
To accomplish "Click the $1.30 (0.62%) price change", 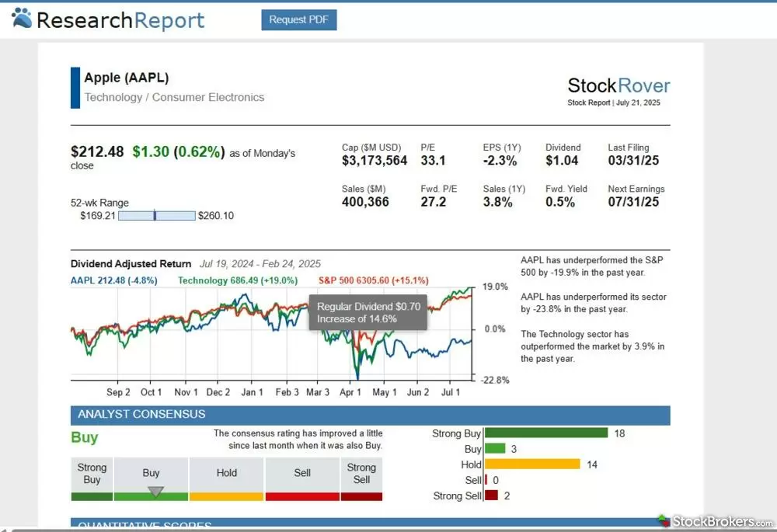I will [179, 151].
